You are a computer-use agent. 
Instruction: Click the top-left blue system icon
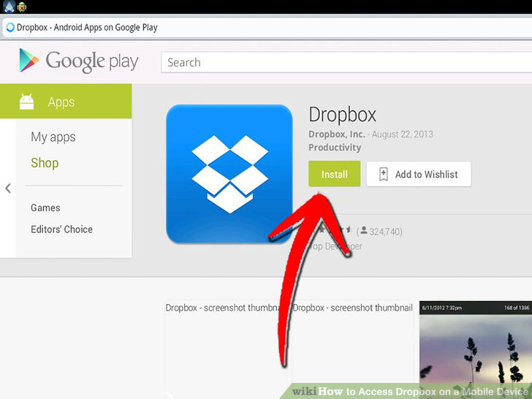click(9, 7)
